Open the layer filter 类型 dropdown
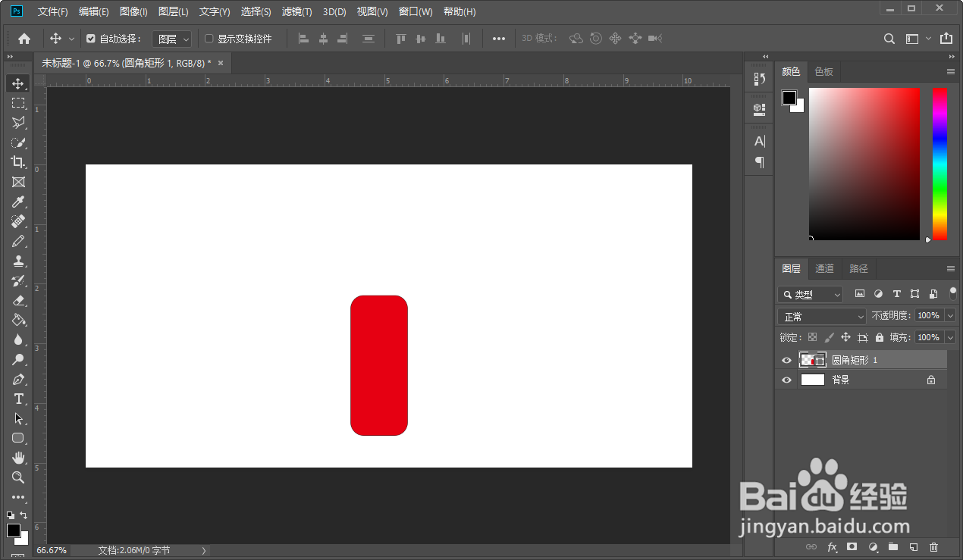The image size is (963, 560). [810, 294]
